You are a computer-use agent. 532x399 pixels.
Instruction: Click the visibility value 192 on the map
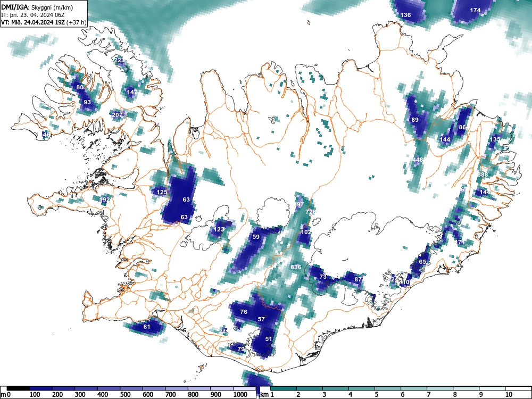105,199
